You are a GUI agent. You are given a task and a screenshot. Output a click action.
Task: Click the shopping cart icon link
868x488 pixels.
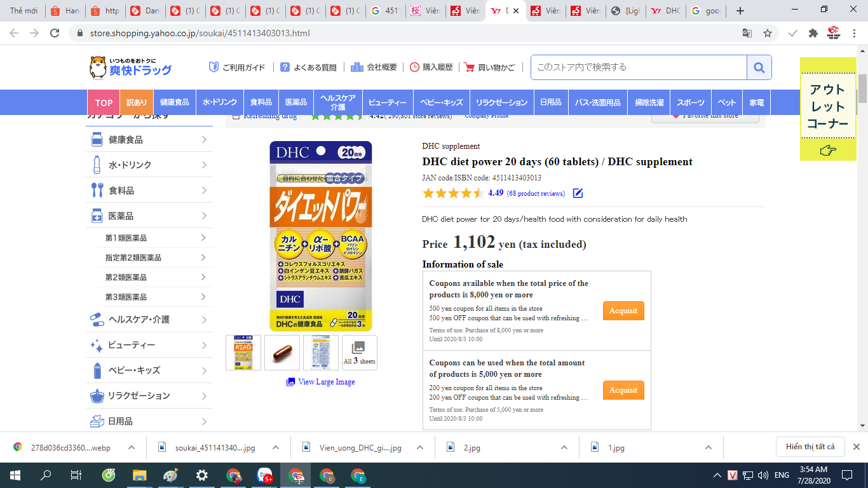coord(489,67)
